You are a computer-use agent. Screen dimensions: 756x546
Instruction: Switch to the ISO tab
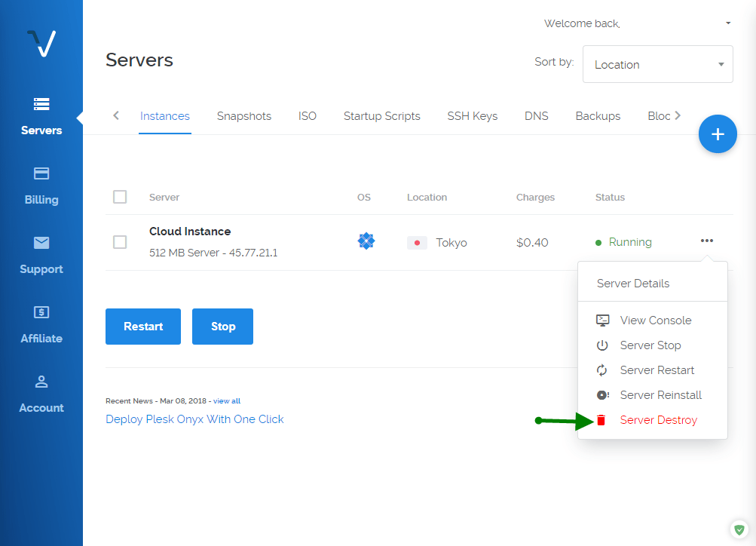point(307,116)
